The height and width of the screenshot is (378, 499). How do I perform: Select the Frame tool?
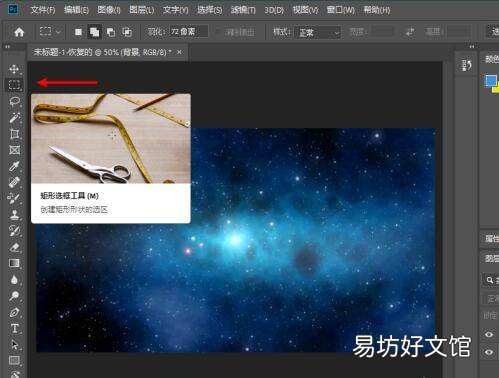click(x=14, y=150)
